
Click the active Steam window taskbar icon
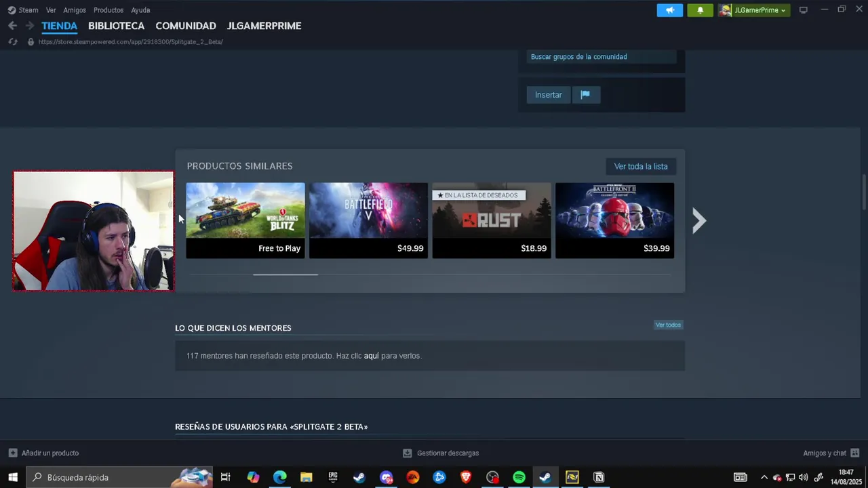coord(545,477)
